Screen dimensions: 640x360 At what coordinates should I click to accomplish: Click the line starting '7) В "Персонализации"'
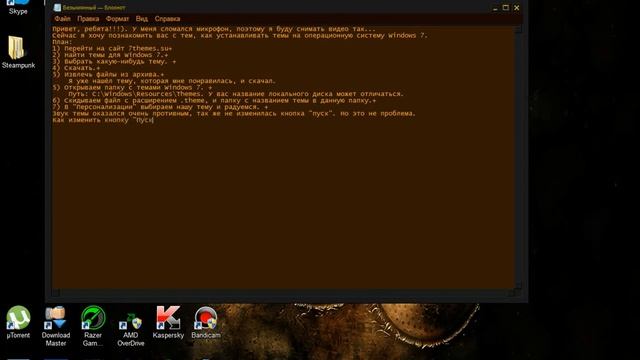[160, 107]
